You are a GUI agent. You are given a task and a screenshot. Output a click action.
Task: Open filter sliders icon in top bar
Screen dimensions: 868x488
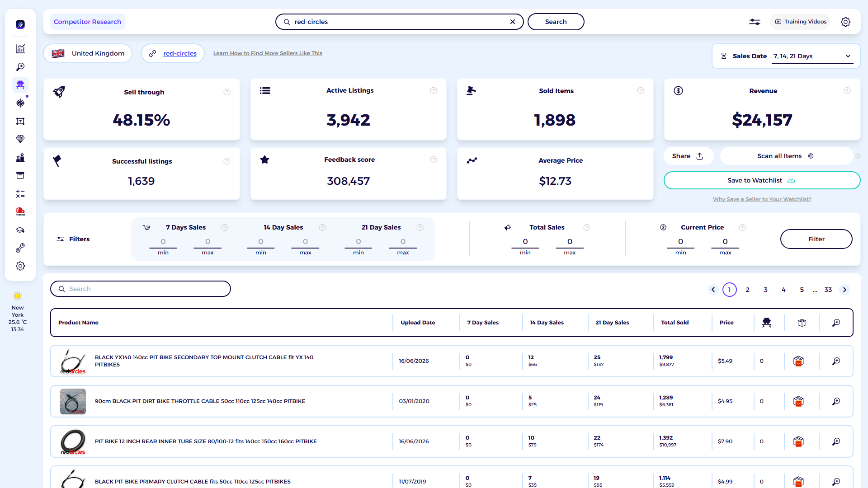pos(755,22)
